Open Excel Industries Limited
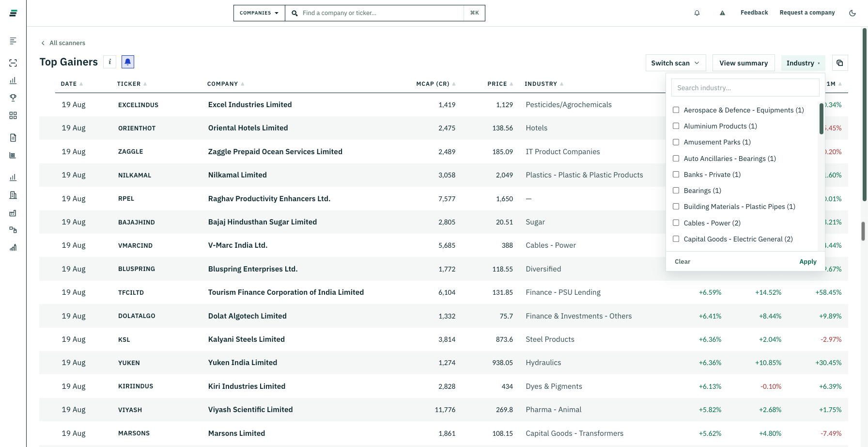The image size is (868, 447). [x=250, y=105]
